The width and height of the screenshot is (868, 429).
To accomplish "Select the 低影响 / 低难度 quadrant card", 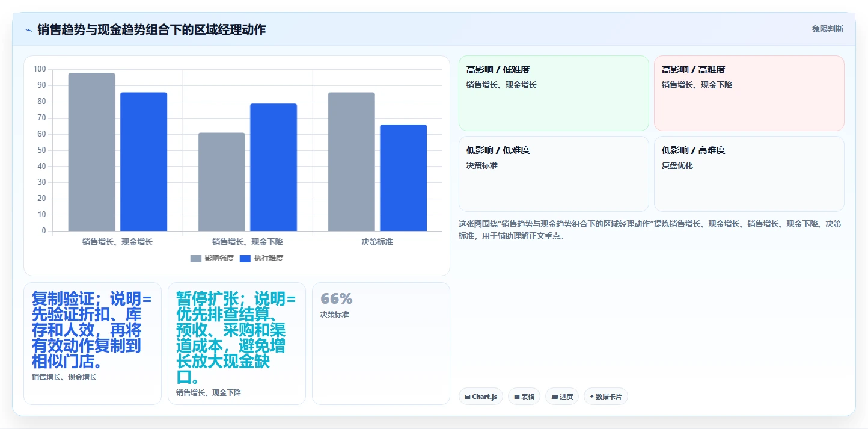I will [554, 174].
